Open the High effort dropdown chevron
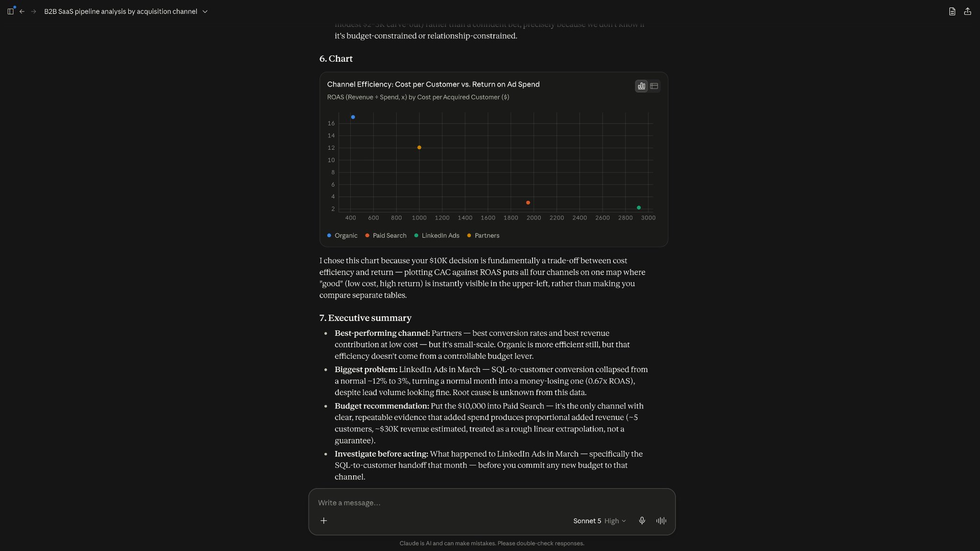Screen dimensions: 980x551 [624, 521]
